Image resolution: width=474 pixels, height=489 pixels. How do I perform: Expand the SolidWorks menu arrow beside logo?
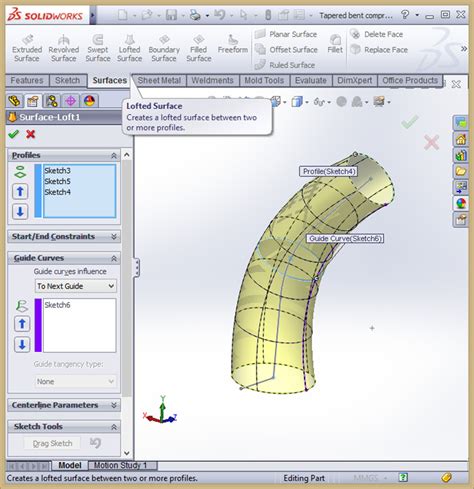(93, 15)
